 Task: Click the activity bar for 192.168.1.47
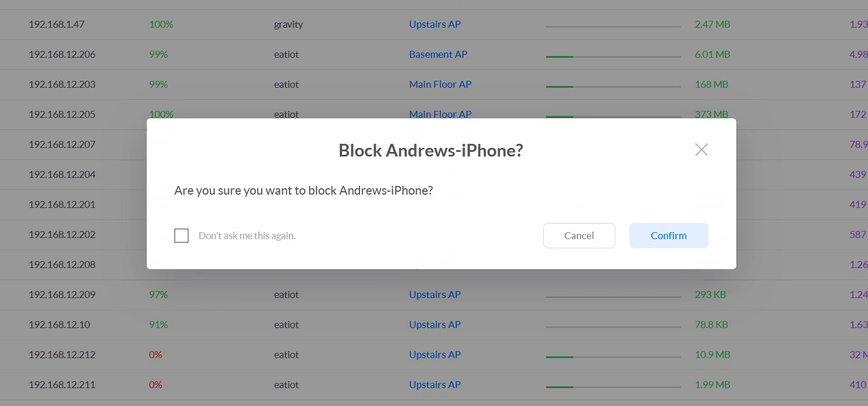(613, 27)
